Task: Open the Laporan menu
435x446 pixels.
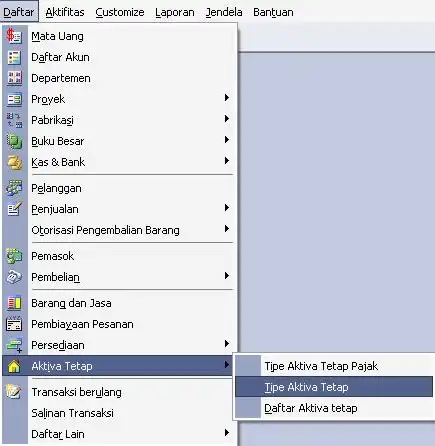Action: click(175, 12)
